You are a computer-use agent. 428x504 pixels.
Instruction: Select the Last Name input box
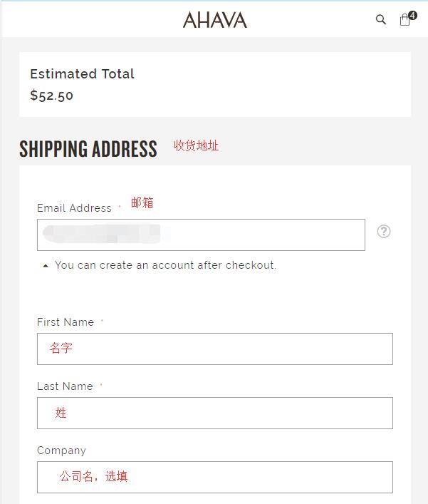(215, 413)
